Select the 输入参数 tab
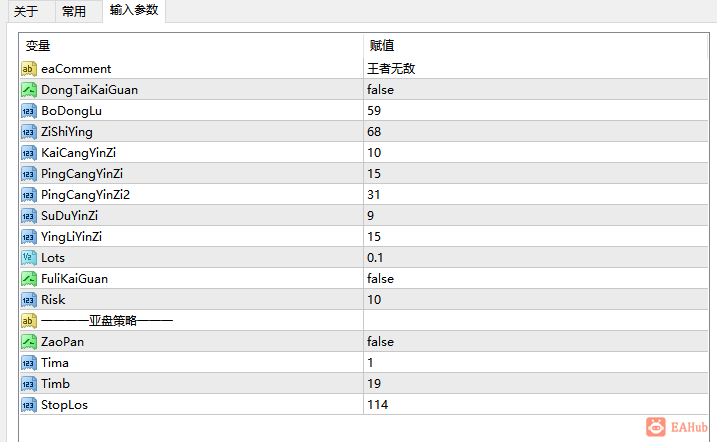The height and width of the screenshot is (442, 717). pyautogui.click(x=134, y=10)
